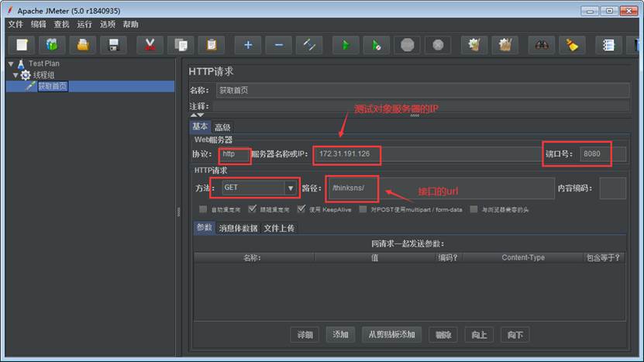Click the 编码? column header
Screen dimensions: 644x362
click(448, 257)
